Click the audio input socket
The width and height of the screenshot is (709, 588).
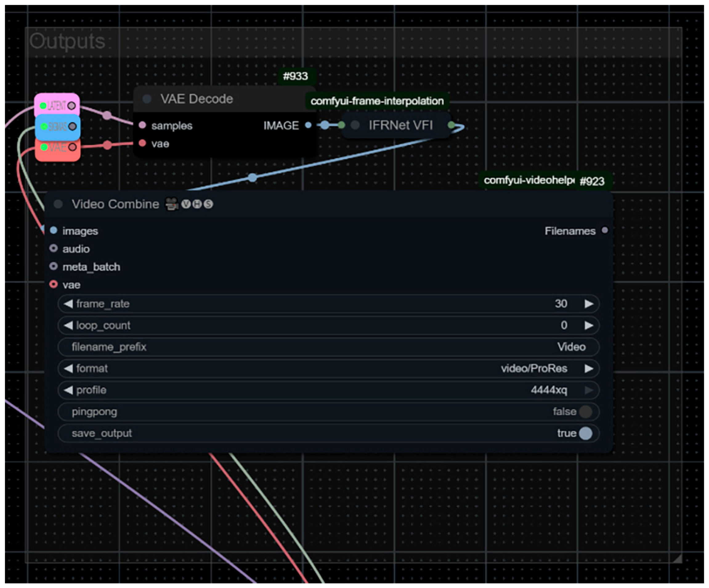[x=53, y=248]
